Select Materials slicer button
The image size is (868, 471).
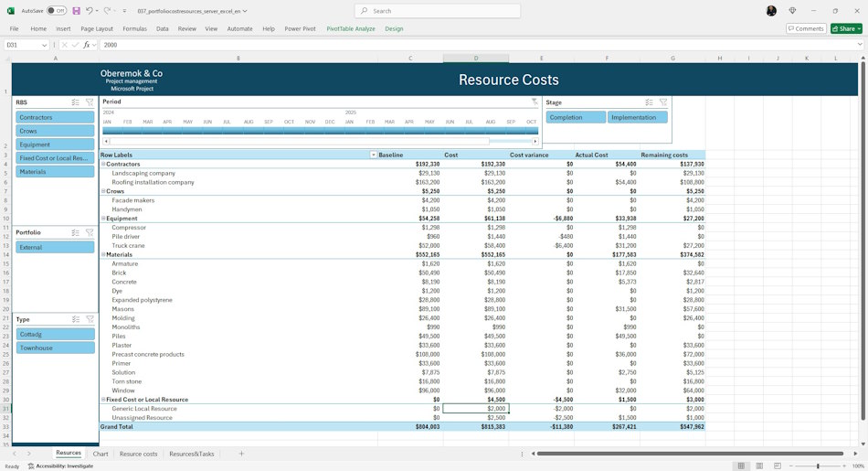(55, 172)
